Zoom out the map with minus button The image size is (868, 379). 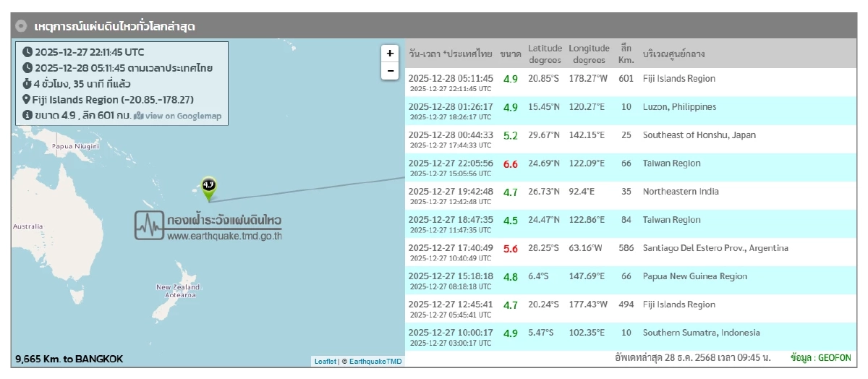[390, 71]
